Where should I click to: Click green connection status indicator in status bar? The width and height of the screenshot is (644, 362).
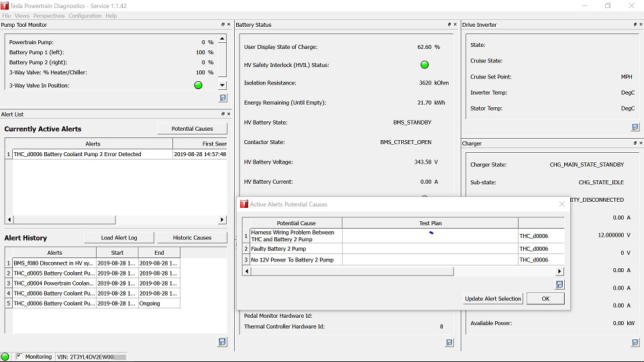coord(5,357)
